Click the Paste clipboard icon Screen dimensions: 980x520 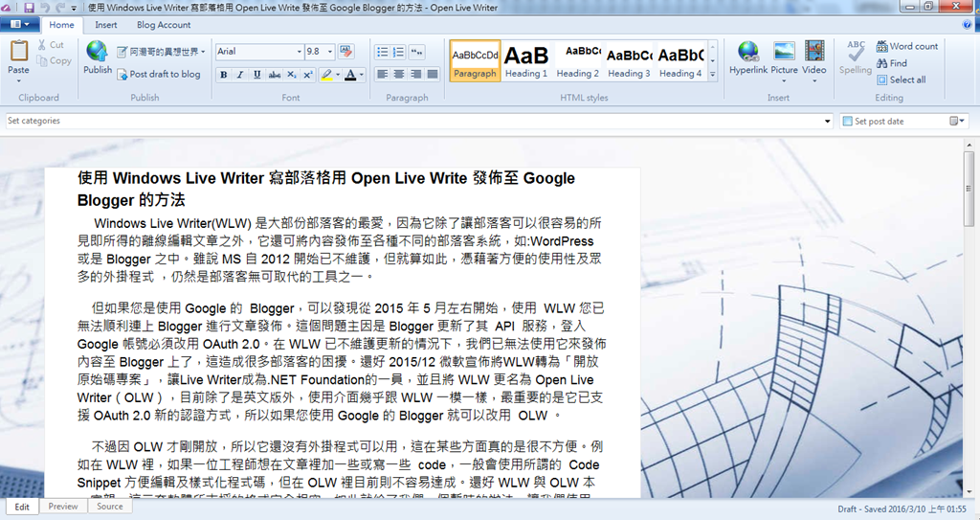(18, 54)
